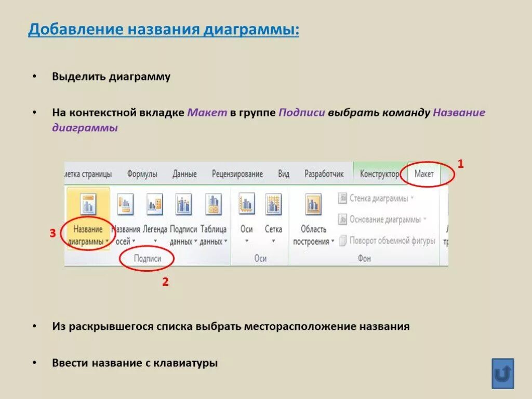Click the Axes (Оси) icon
This screenshot has width=532, height=399.
point(247,204)
